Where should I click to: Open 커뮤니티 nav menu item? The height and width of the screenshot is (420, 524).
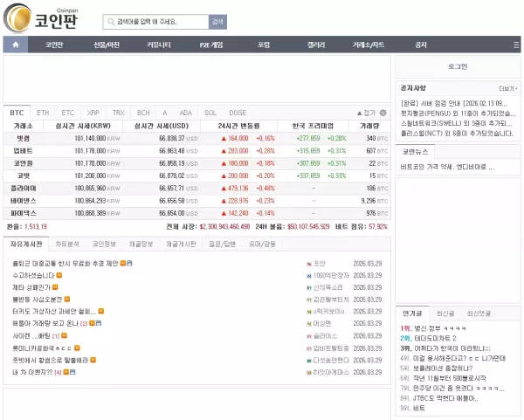point(159,45)
